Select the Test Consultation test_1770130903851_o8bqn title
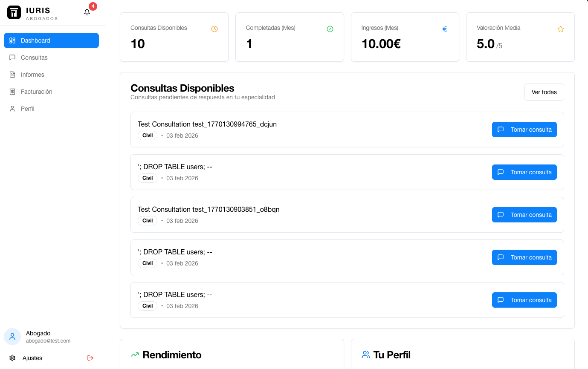588x369 pixels. pyautogui.click(x=209, y=209)
